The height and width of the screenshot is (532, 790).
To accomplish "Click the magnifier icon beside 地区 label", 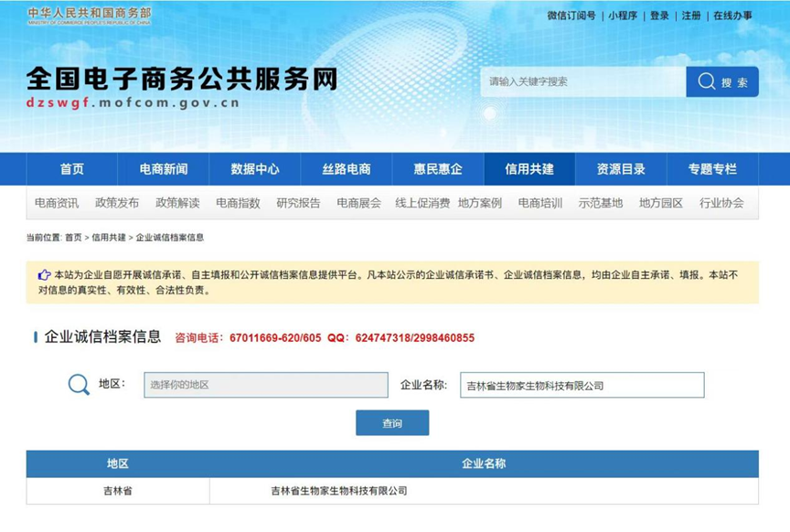I will click(79, 385).
